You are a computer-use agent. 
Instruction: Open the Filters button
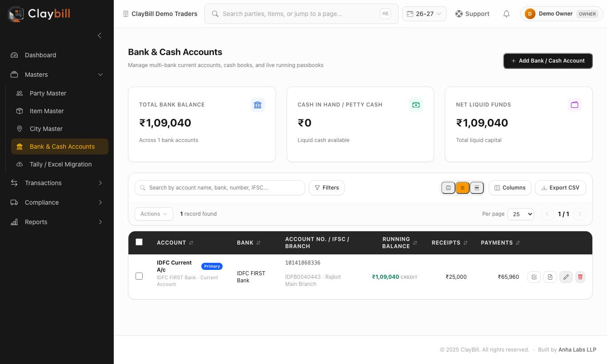[327, 188]
